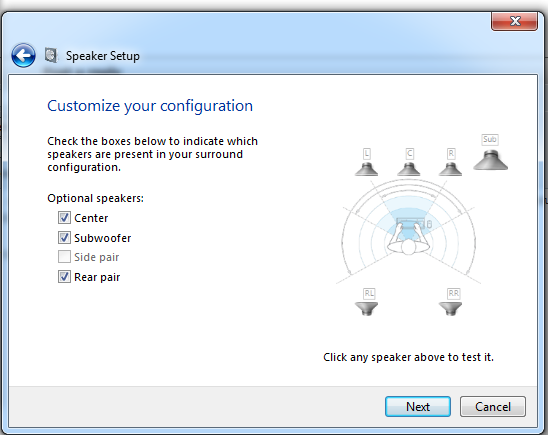Viewport: 548px width, 435px height.
Task: Cancel the speaker setup
Action: point(493,406)
